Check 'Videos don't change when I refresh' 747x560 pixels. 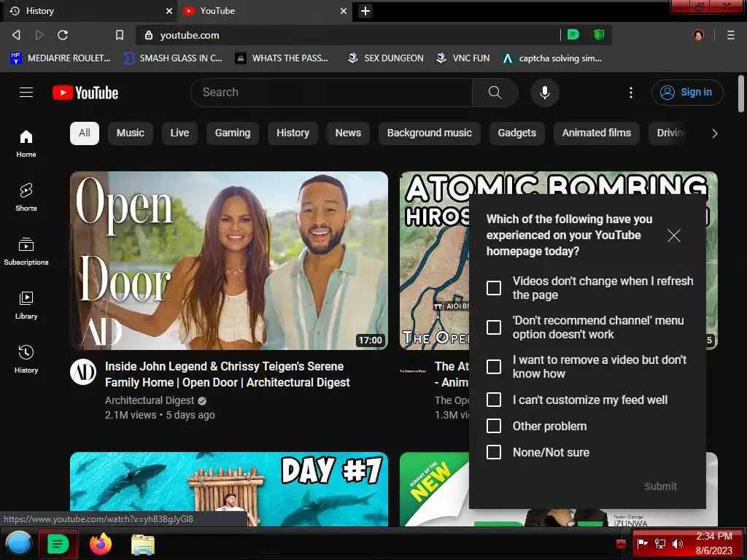tap(494, 288)
